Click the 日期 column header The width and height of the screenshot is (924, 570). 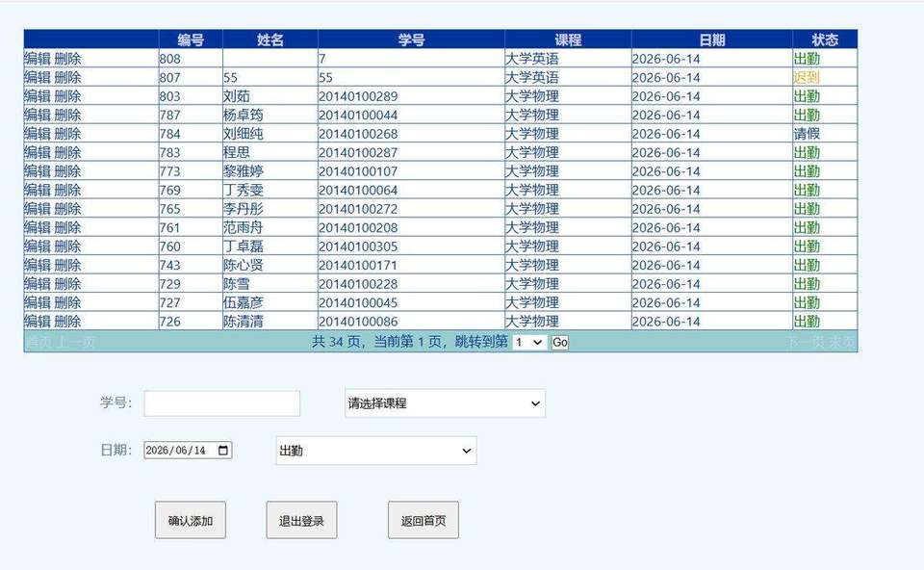[712, 39]
